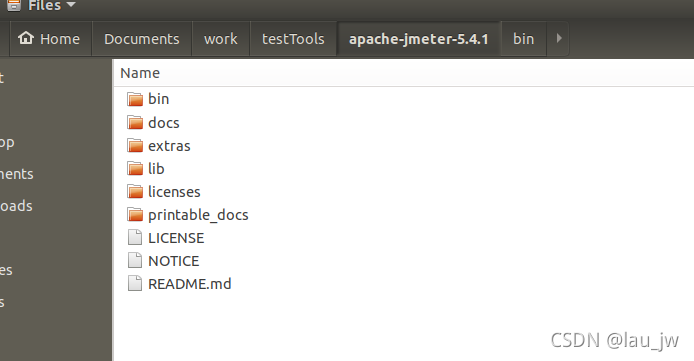Select the printable_docs folder icon
Viewport: 694px width, 361px height.
point(135,215)
